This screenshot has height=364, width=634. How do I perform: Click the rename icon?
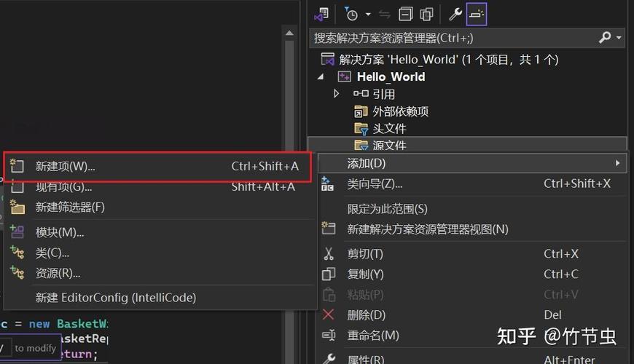coord(329,336)
